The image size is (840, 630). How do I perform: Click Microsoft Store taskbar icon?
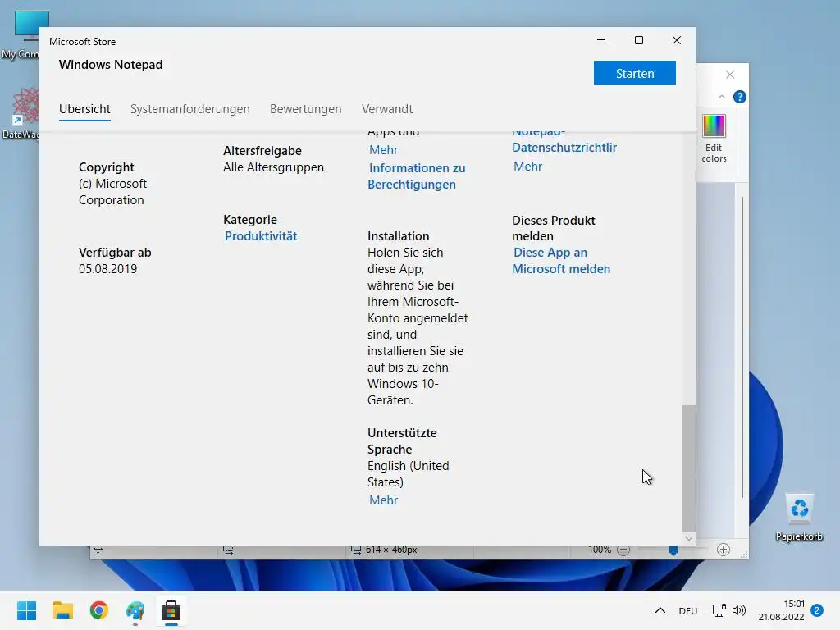(171, 610)
